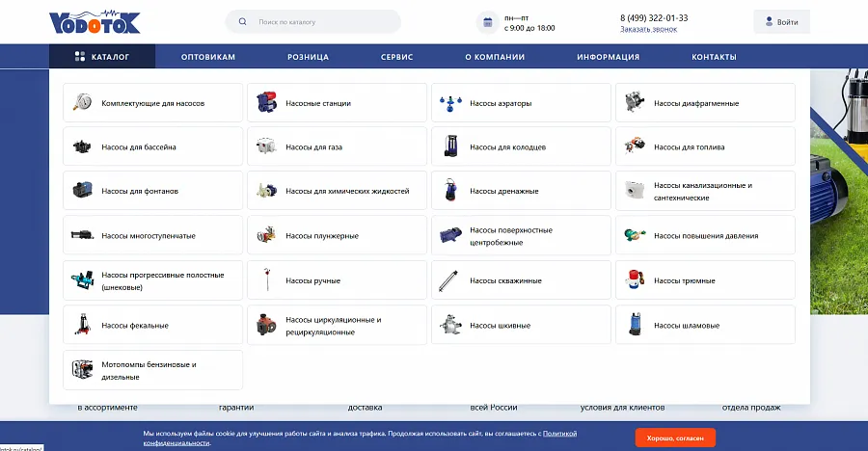Viewport: 868px width, 451px height.
Task: Click the Насосы фекальные icon
Action: pyautogui.click(x=83, y=325)
